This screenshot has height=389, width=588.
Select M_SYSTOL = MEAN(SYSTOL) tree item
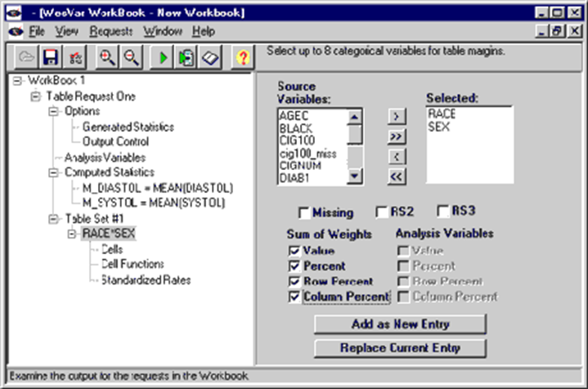pyautogui.click(x=154, y=203)
